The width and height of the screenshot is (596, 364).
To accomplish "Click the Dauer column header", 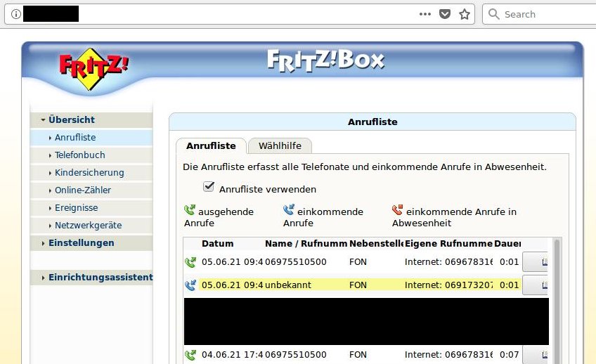I will coord(507,244).
